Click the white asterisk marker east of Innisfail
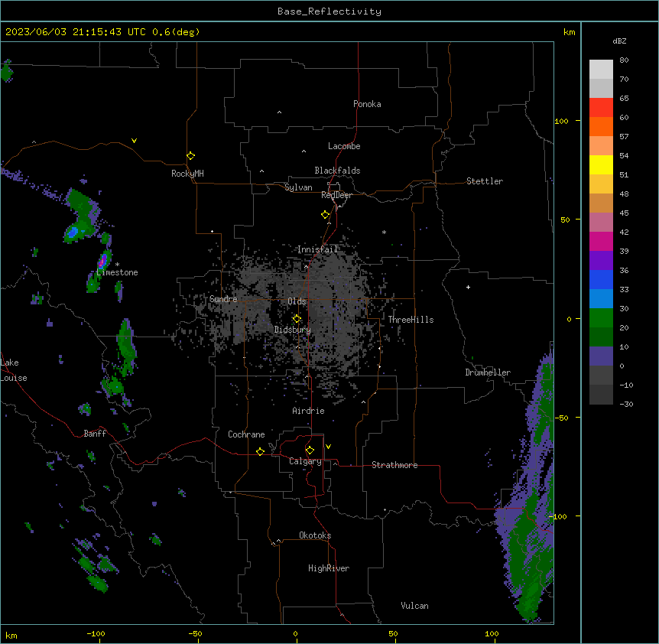Image resolution: width=659 pixels, height=644 pixels. [384, 232]
